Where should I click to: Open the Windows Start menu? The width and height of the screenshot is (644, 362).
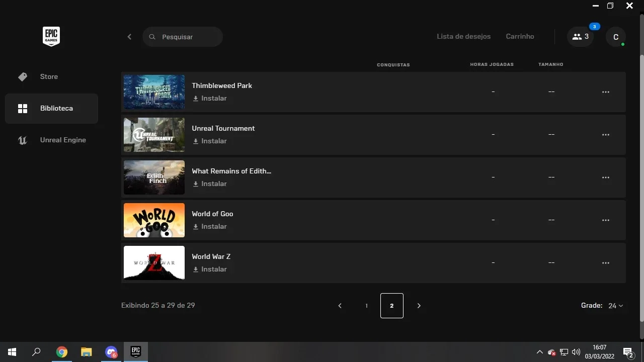click(x=12, y=352)
